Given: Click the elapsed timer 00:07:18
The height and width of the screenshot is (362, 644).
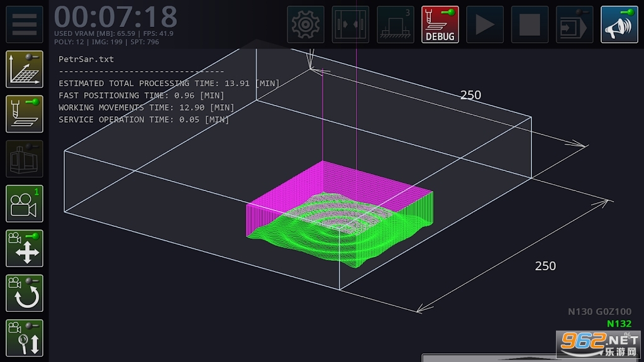Looking at the screenshot, I should pos(116,16).
